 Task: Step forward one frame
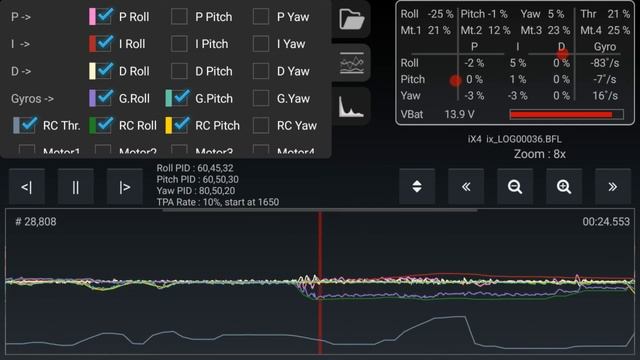click(124, 187)
